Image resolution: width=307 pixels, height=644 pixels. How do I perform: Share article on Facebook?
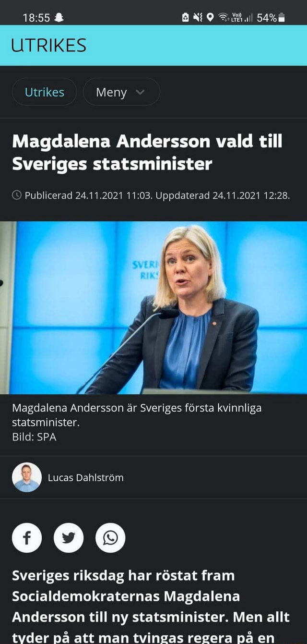(27, 538)
